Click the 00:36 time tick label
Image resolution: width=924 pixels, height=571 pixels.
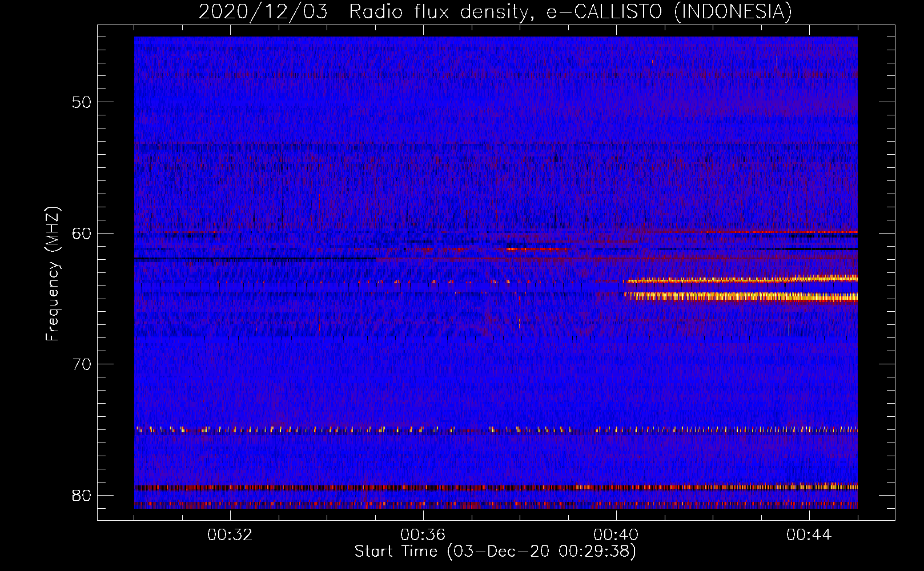423,535
